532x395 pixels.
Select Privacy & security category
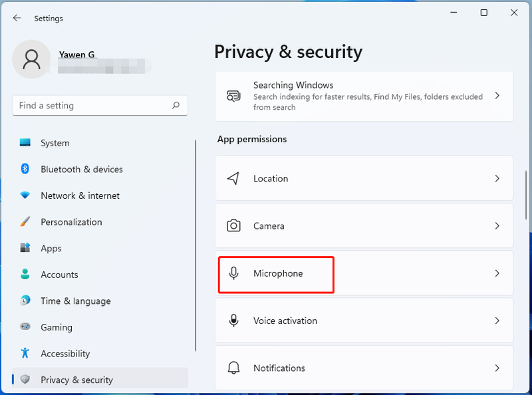100,378
